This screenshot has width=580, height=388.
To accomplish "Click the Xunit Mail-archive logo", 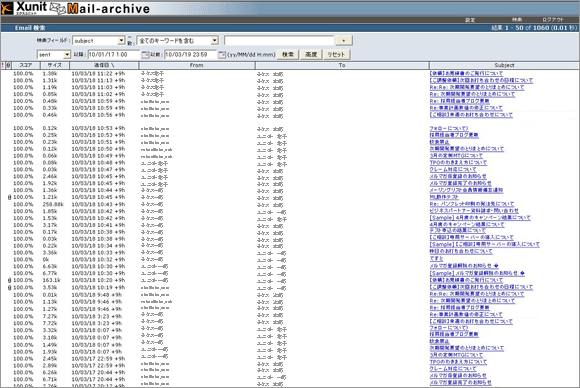I will pos(76,8).
